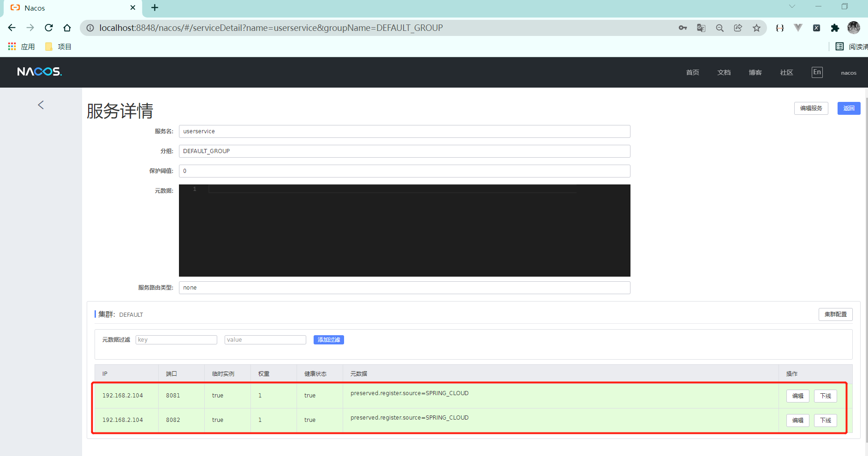Screen dimensions: 868x456
Task: Focus the 保护阈值 field
Action: tap(404, 171)
